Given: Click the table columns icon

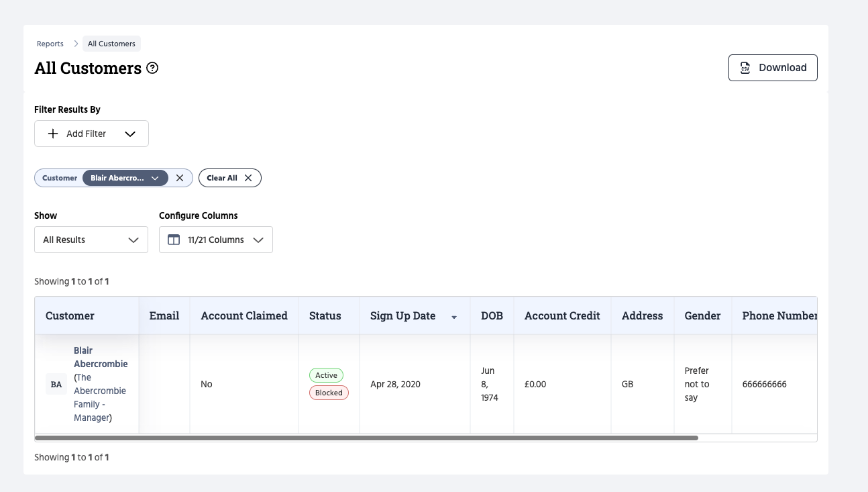Looking at the screenshot, I should pyautogui.click(x=174, y=240).
